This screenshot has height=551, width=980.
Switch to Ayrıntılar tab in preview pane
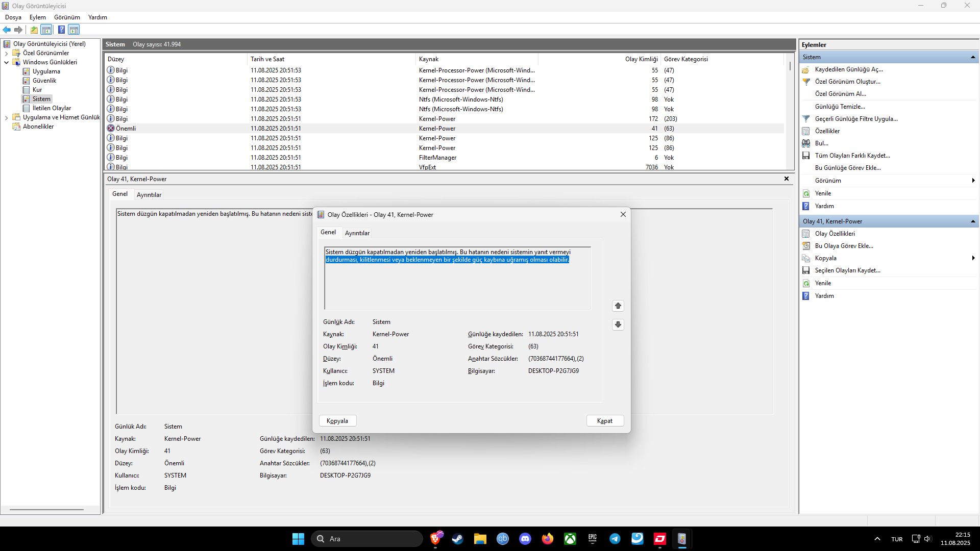(149, 195)
